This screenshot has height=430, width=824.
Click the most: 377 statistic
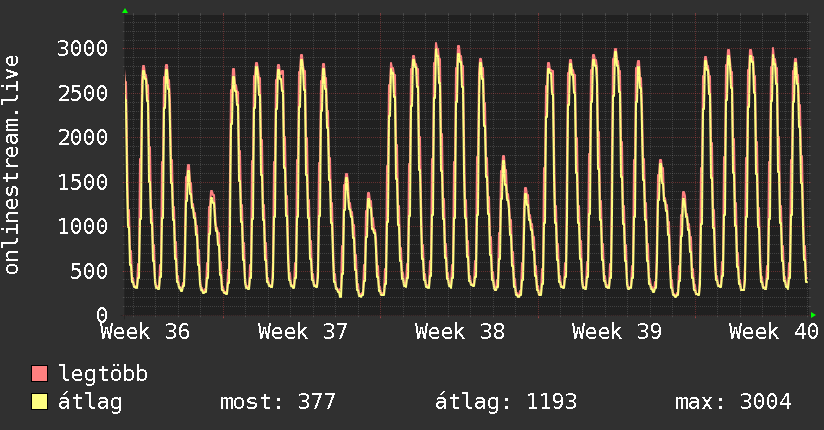[277, 402]
